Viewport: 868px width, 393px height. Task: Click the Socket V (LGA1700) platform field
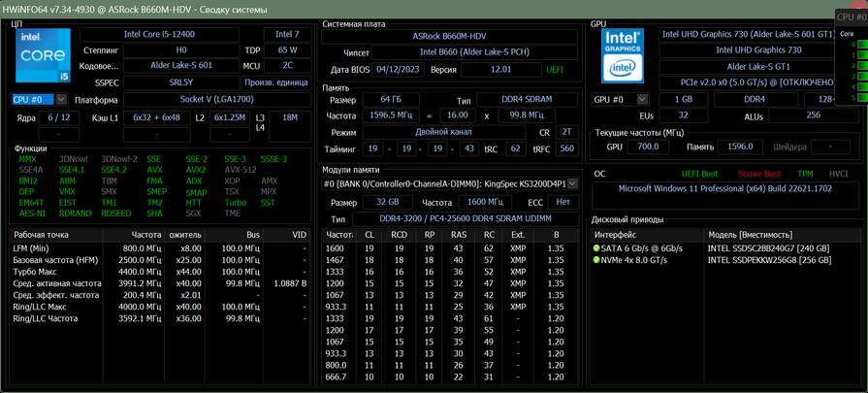216,100
